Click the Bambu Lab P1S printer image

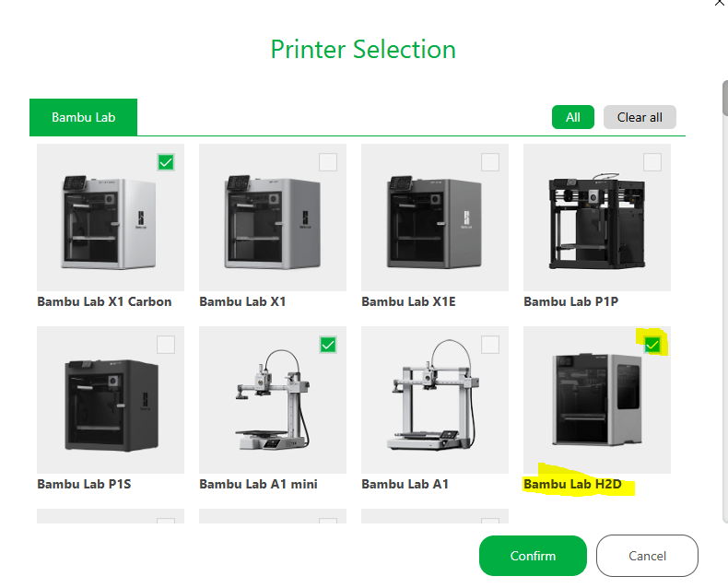point(111,400)
